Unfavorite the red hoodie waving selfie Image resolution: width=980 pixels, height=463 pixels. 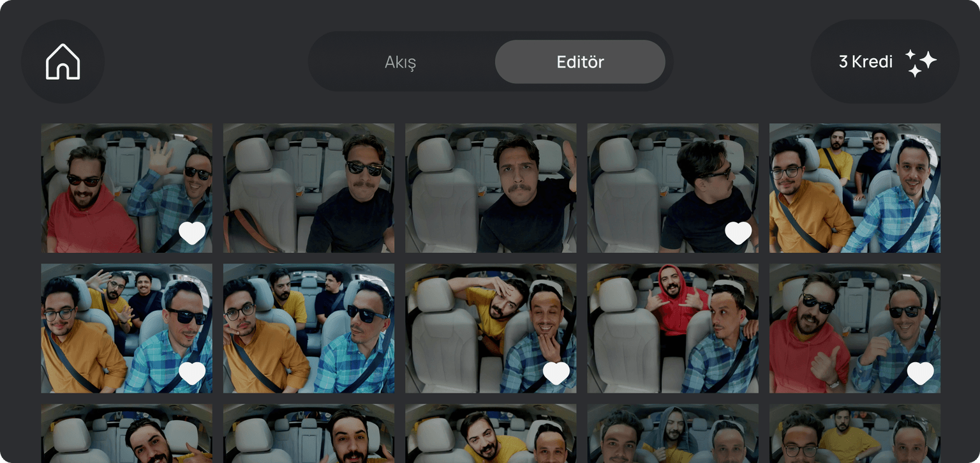point(191,232)
